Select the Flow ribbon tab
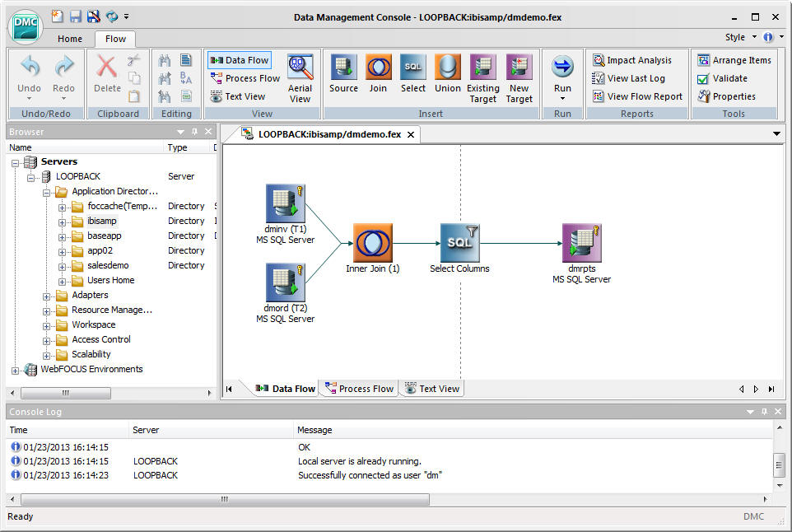792x532 pixels. coord(115,39)
